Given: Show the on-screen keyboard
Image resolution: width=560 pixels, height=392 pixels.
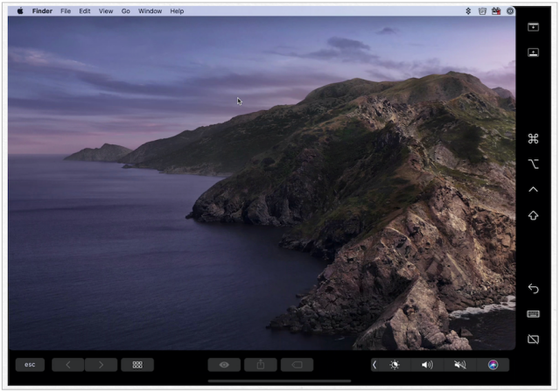Looking at the screenshot, I should 533,314.
